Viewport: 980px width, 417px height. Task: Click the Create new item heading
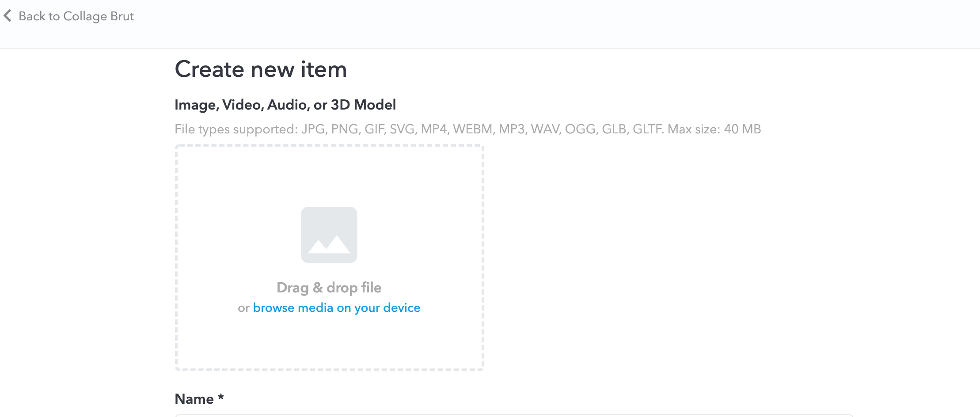pyautogui.click(x=261, y=69)
